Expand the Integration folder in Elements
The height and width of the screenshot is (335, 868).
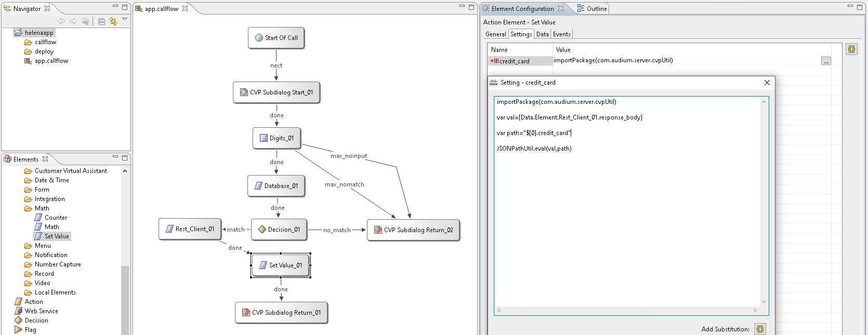point(49,199)
